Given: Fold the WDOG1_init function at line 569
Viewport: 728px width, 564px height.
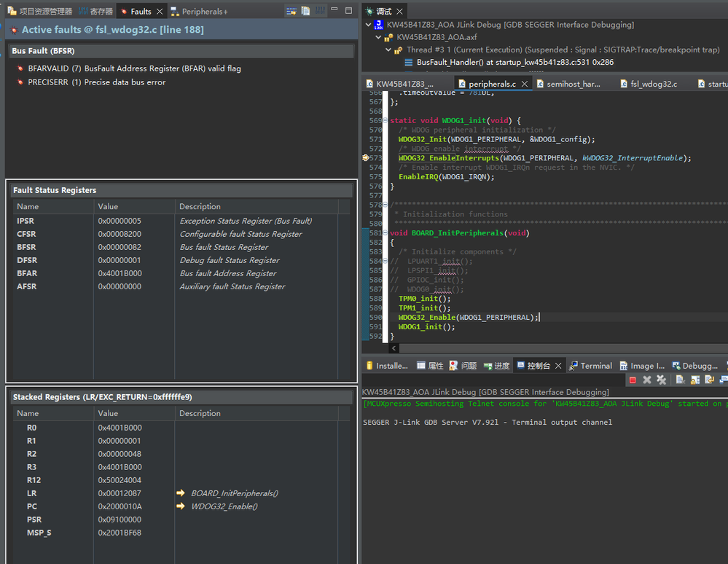Looking at the screenshot, I should (x=385, y=120).
